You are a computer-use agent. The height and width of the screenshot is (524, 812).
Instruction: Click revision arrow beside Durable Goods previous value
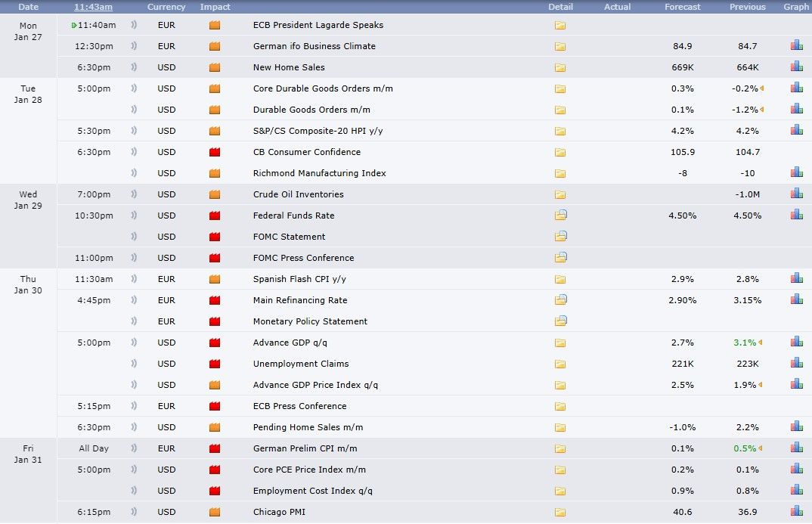(761, 110)
